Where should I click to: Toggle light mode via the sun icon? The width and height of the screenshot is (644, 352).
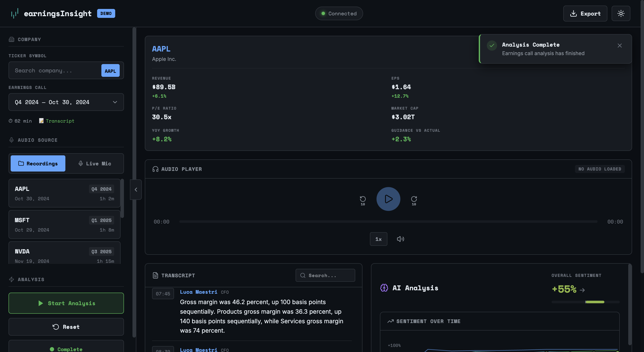(621, 13)
